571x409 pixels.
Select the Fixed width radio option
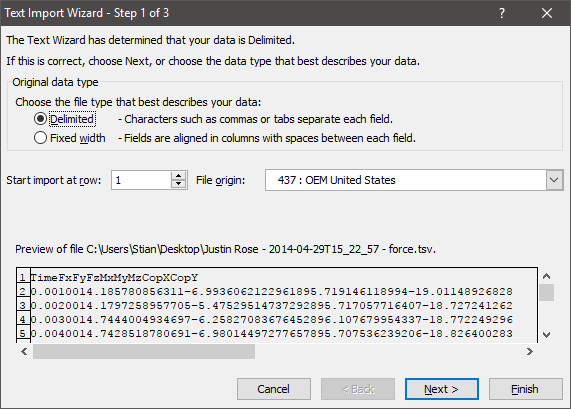[x=40, y=138]
